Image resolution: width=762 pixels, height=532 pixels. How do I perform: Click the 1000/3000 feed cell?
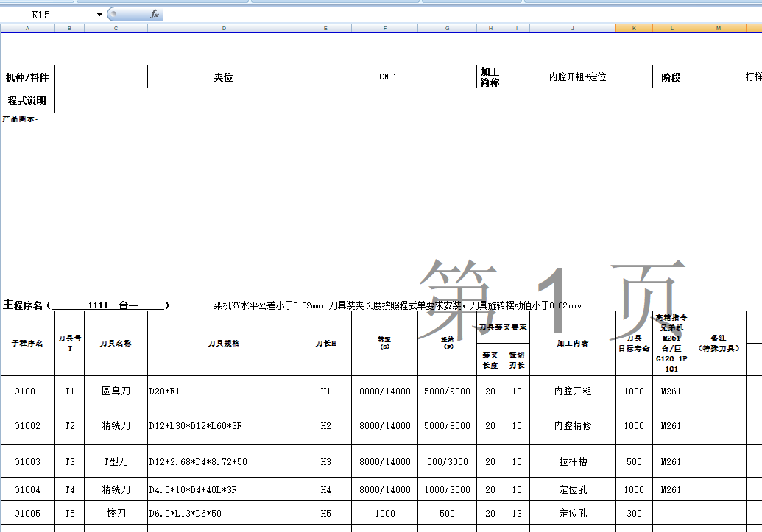coord(447,489)
